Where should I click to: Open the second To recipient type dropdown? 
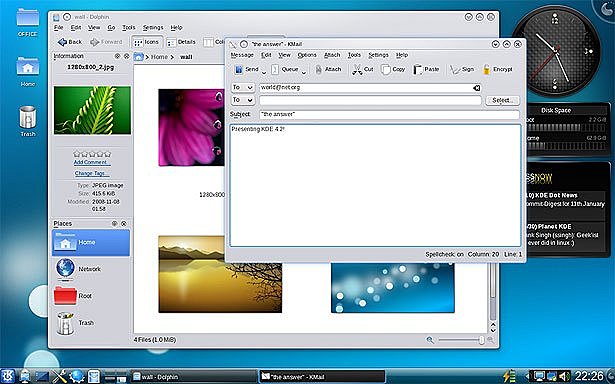[x=243, y=100]
